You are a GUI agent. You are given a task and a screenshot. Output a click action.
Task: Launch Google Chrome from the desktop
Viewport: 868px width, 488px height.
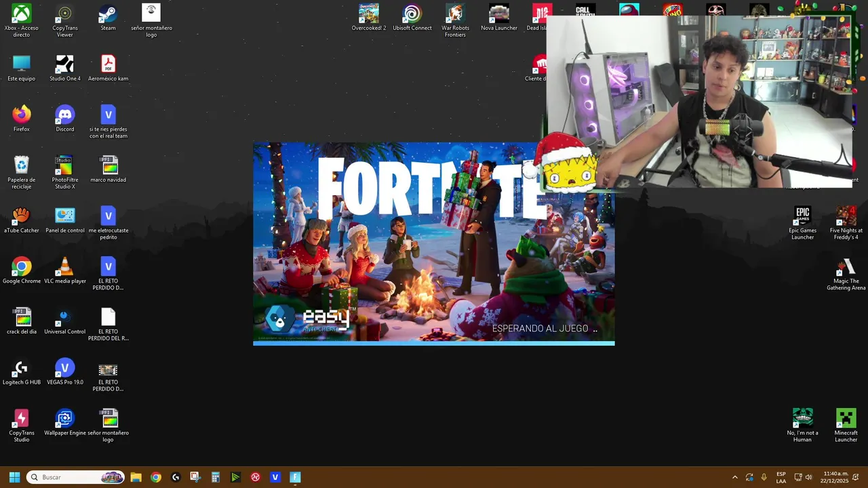tap(21, 271)
